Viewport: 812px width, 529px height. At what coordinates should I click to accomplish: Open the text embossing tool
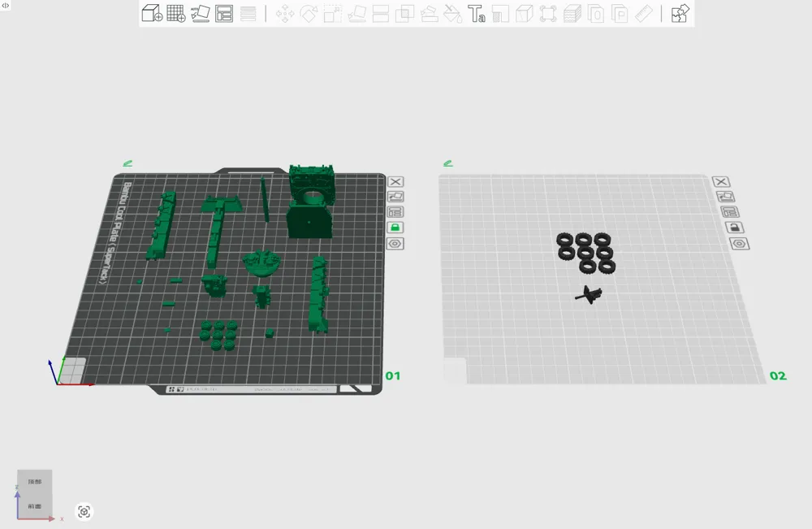point(477,13)
